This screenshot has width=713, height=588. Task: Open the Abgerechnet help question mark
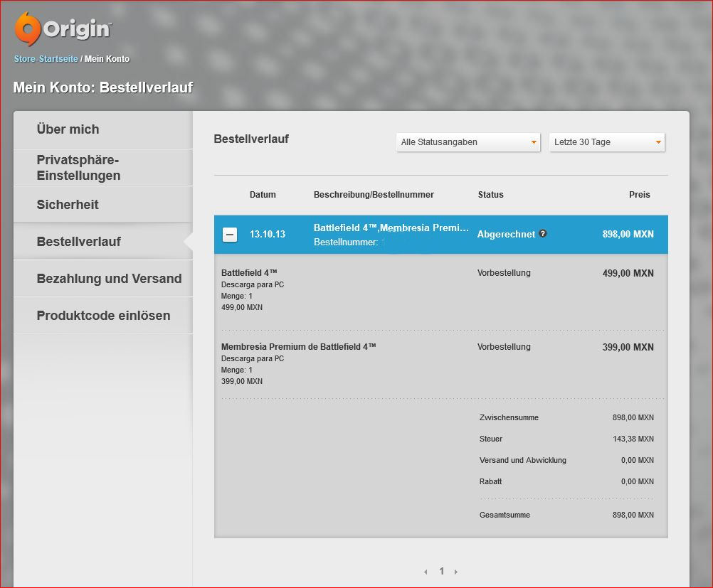542,233
